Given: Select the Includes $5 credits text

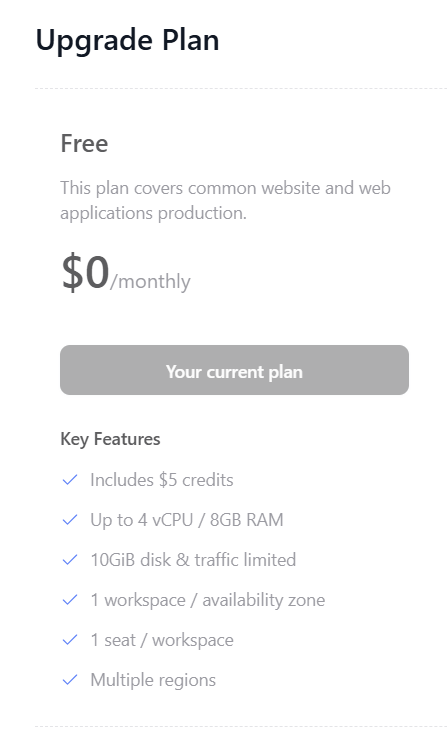Looking at the screenshot, I should pos(162,480).
